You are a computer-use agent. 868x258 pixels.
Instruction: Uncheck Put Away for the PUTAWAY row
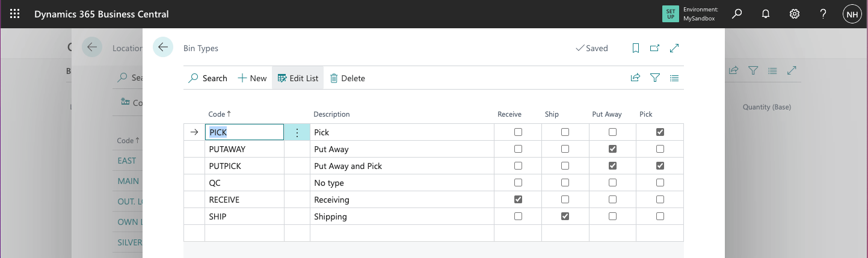point(612,149)
